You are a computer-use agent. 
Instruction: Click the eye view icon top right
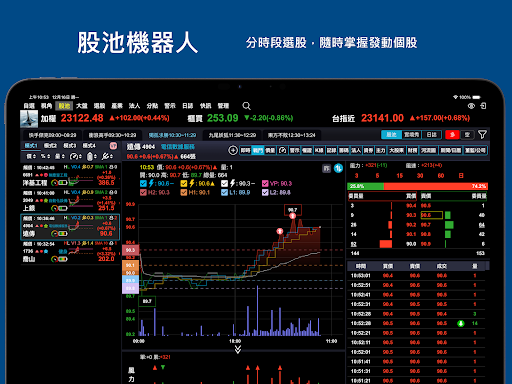(471, 106)
